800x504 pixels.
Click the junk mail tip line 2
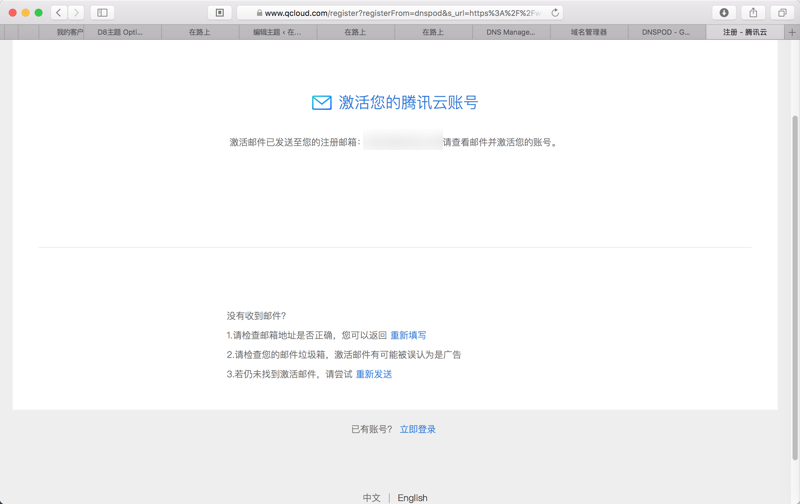point(344,355)
